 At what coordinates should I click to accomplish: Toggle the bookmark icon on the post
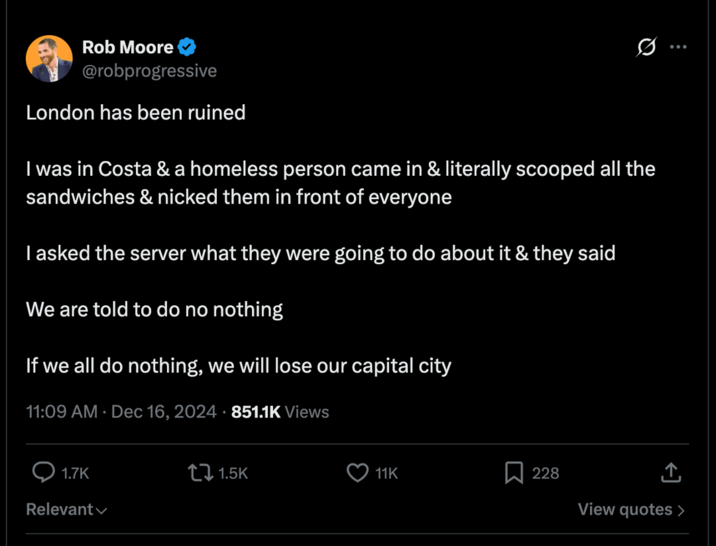(x=514, y=472)
